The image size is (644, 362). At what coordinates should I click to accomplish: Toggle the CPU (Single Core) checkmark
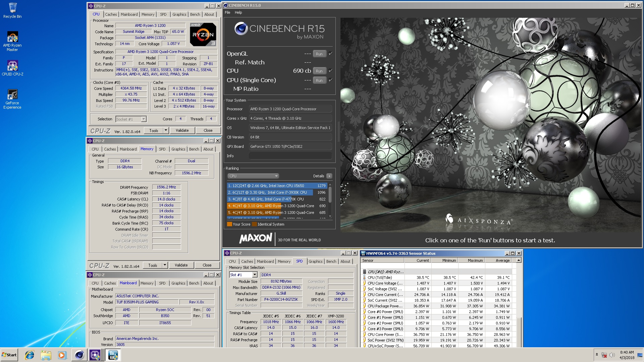[330, 80]
